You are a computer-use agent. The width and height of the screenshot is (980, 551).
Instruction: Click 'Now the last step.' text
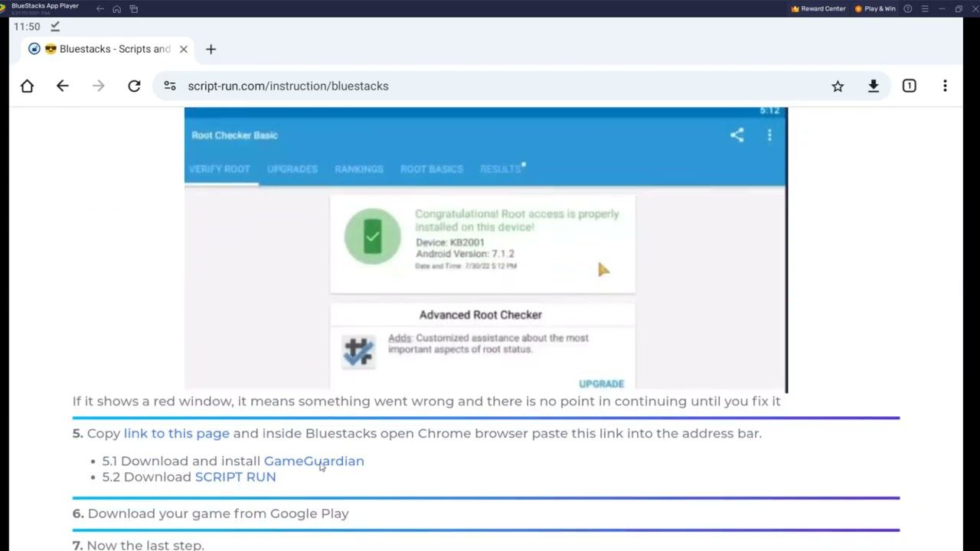(x=145, y=545)
